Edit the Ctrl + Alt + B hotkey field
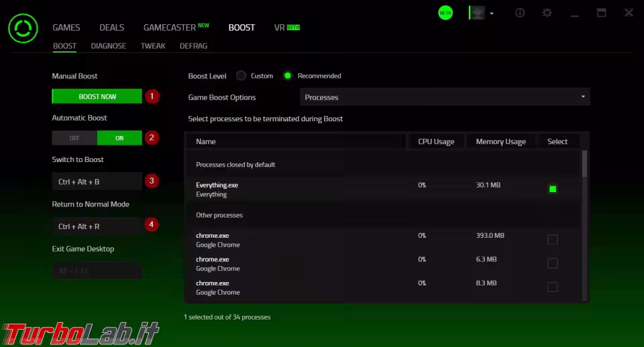The height and width of the screenshot is (347, 644). 97,182
